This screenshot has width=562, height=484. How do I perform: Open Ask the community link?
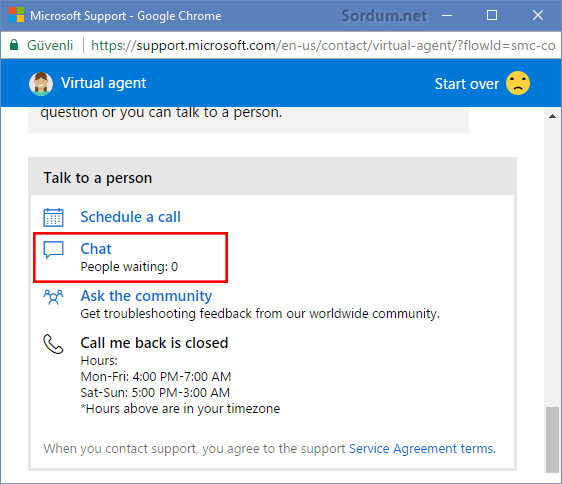coord(146,296)
